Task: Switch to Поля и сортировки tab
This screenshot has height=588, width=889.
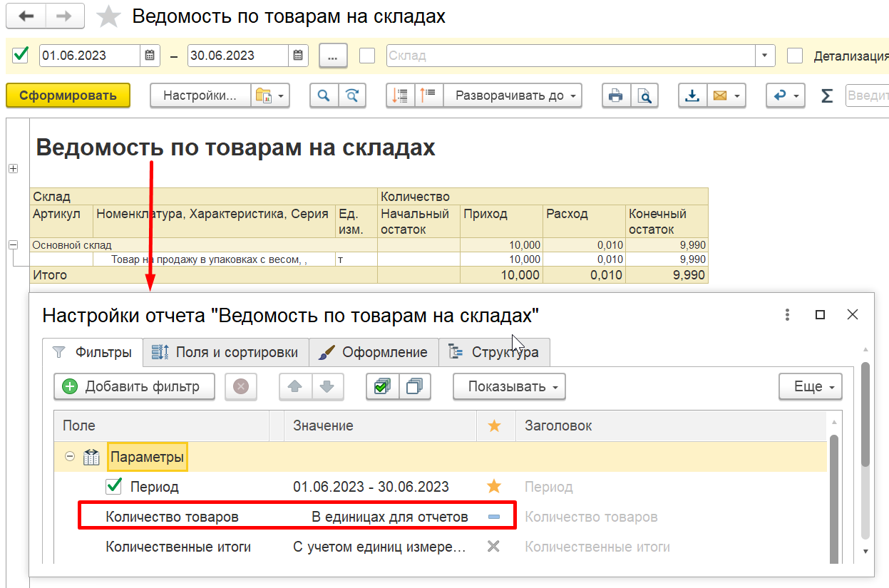Action: click(x=226, y=352)
